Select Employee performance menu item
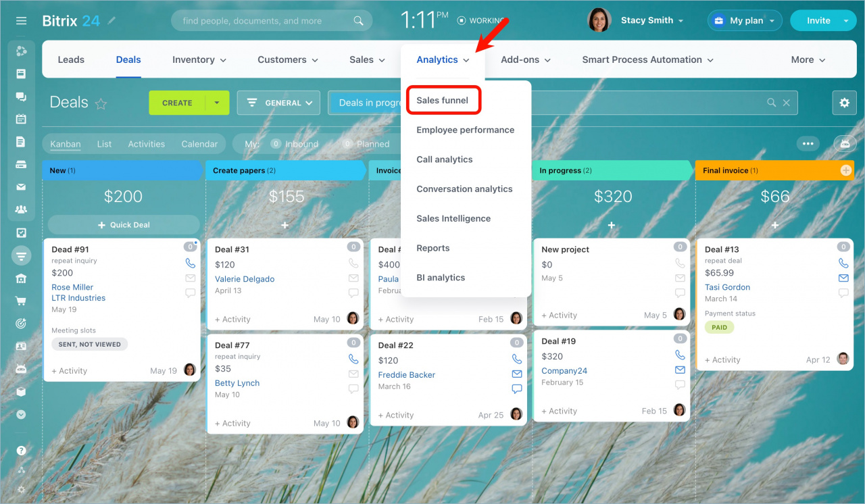 tap(466, 130)
